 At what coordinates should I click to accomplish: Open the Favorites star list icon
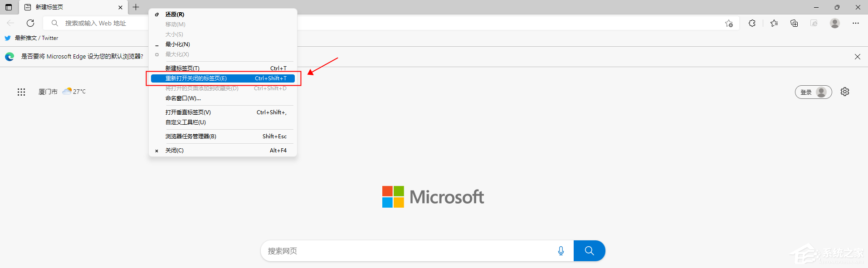pyautogui.click(x=774, y=23)
